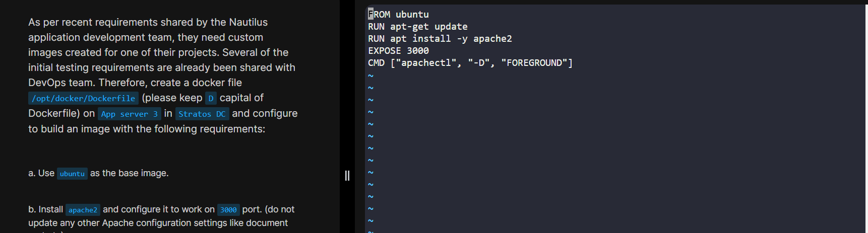The height and width of the screenshot is (233, 868).
Task: Click the /opt/docker/Dockerfile path tag
Action: pyautogui.click(x=83, y=98)
